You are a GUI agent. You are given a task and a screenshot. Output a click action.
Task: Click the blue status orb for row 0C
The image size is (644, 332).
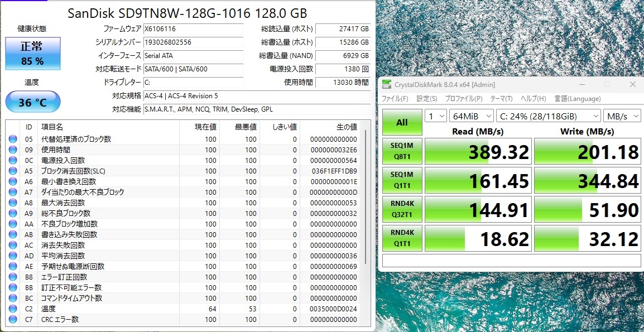[x=13, y=160]
